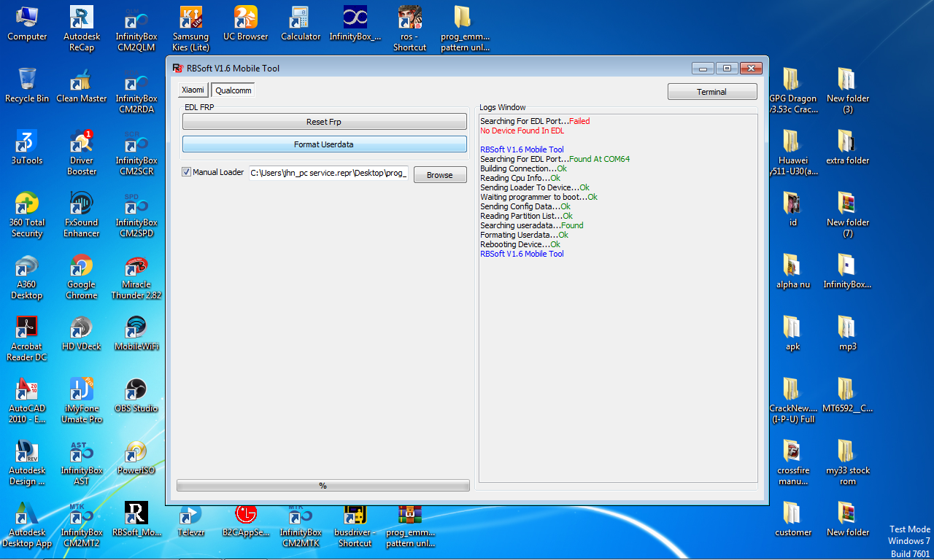
Task: Click the "Sending Loader To Device...Ok" line
Action: (535, 187)
